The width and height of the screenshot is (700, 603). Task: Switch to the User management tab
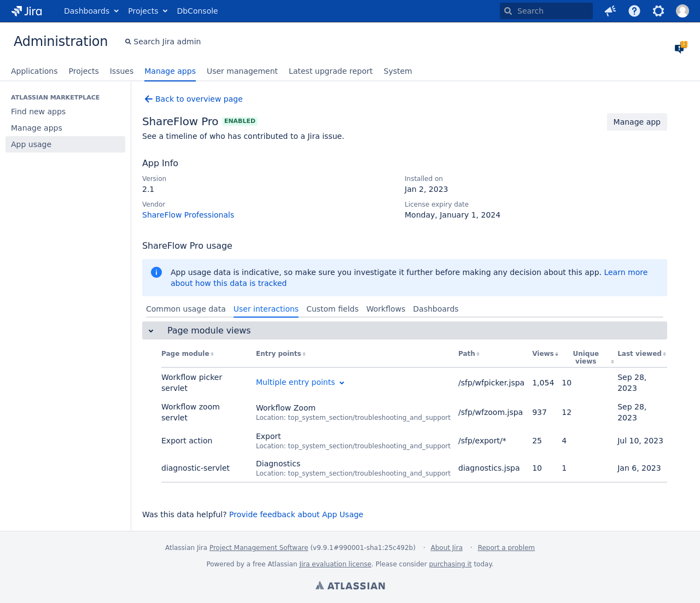tap(242, 71)
